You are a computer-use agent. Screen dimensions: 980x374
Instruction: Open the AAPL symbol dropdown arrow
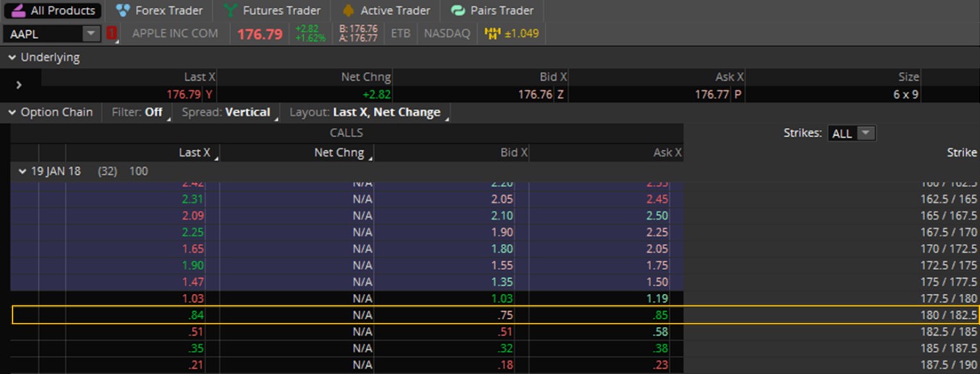(91, 33)
